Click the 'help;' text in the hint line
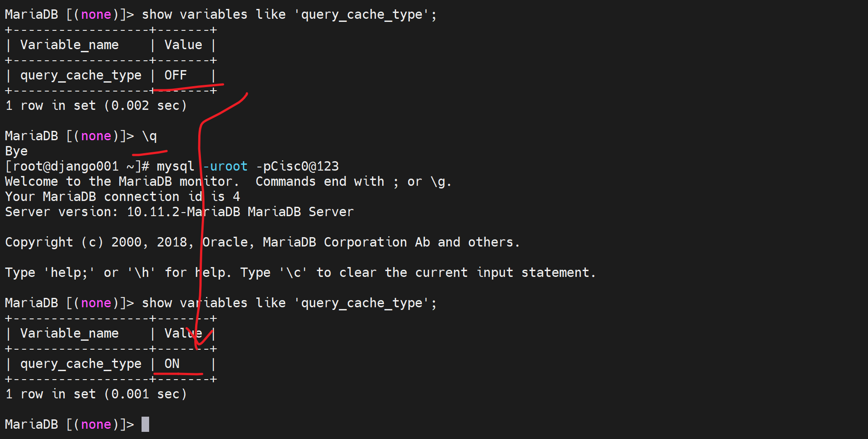The image size is (868, 439). point(69,272)
